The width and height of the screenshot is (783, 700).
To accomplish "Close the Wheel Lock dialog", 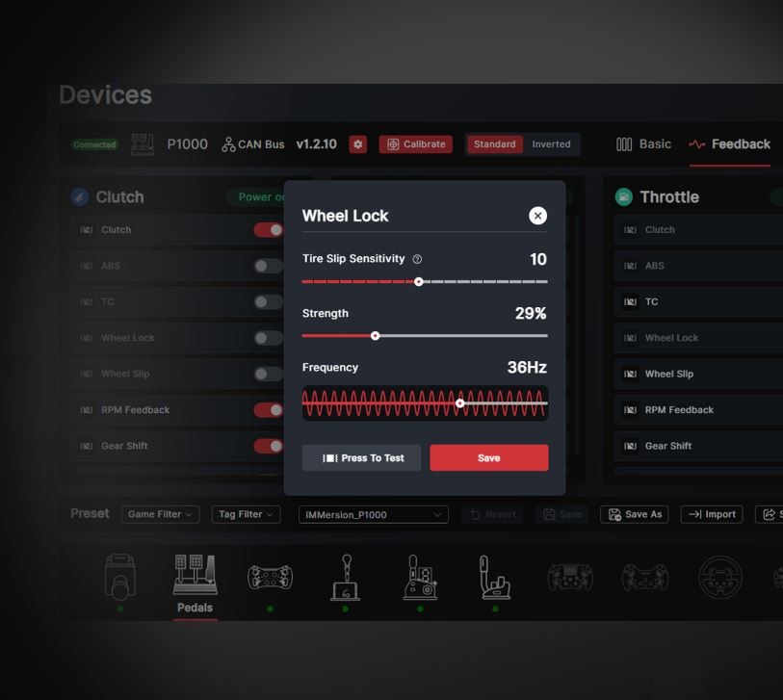I will click(537, 216).
